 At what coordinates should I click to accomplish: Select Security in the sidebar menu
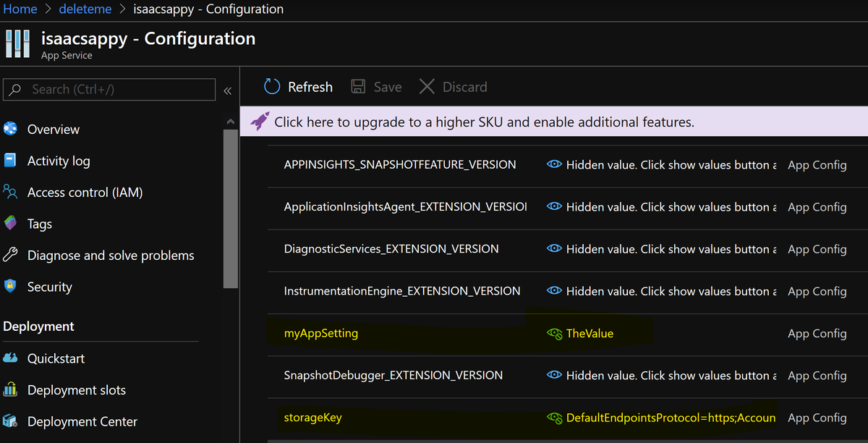pyautogui.click(x=49, y=287)
